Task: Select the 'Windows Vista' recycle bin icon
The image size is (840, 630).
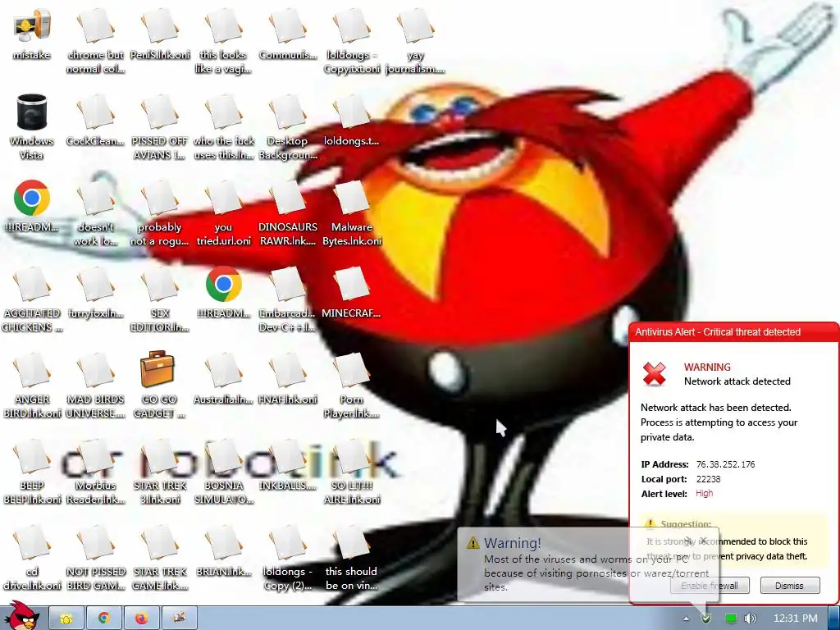Action: tap(32, 126)
